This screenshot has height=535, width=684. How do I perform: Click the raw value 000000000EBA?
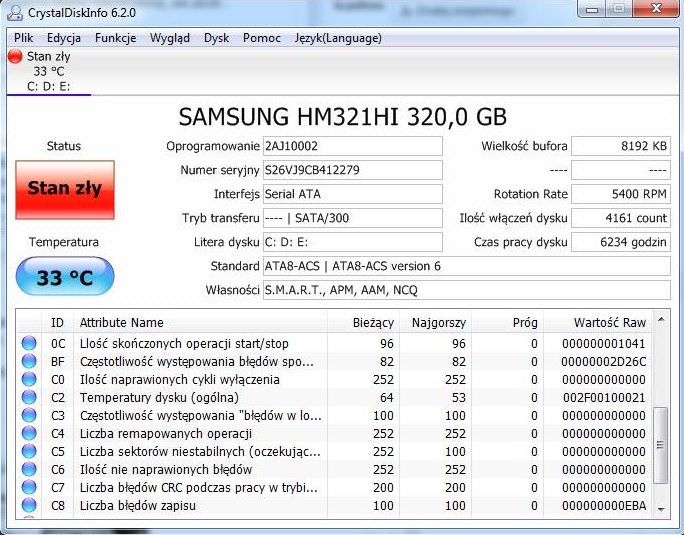[604, 505]
